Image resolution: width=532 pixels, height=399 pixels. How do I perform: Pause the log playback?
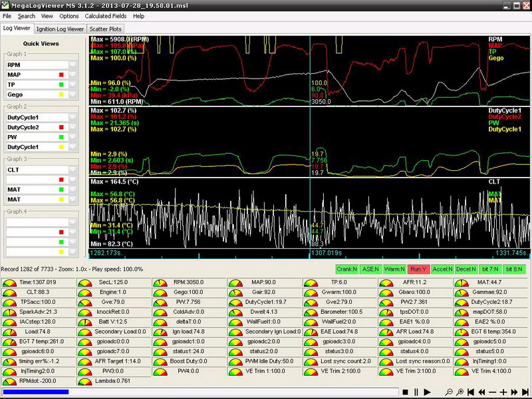tap(416, 392)
